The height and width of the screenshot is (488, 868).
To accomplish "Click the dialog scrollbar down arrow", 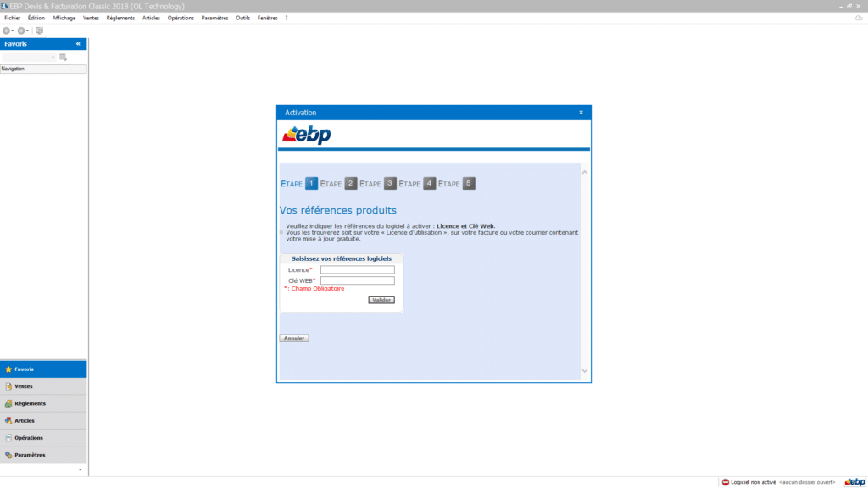I will click(585, 371).
